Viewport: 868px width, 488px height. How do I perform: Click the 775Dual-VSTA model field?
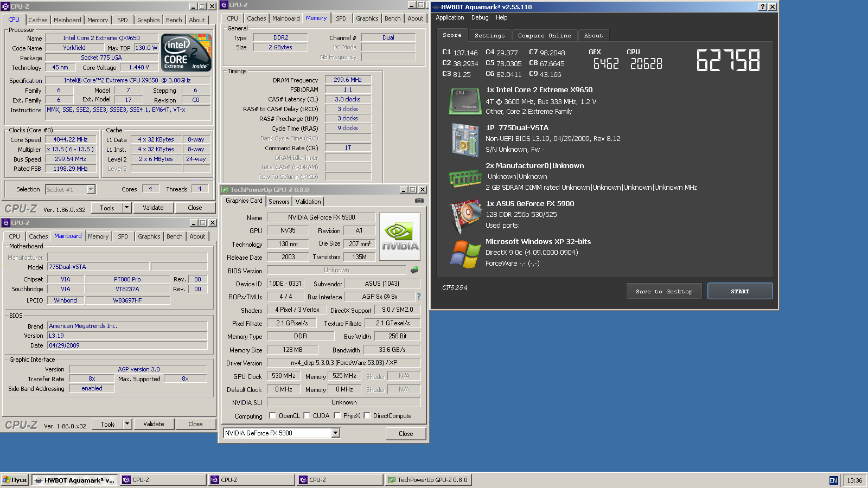(x=98, y=267)
